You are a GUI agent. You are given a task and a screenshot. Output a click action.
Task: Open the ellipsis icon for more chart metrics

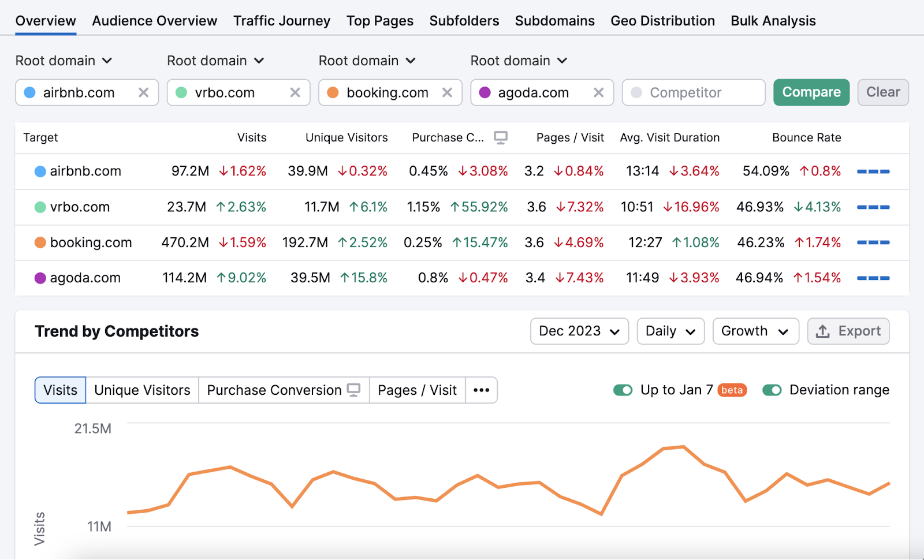tap(481, 390)
